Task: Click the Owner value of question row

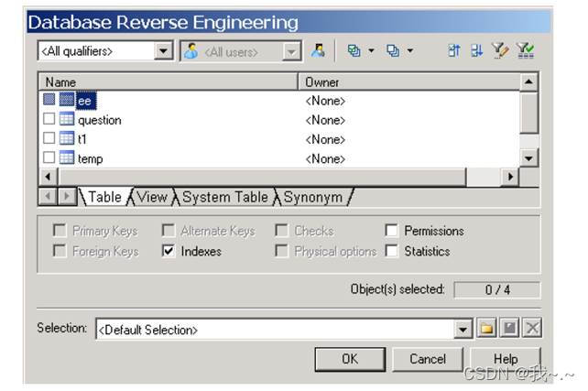Action: pyautogui.click(x=325, y=120)
